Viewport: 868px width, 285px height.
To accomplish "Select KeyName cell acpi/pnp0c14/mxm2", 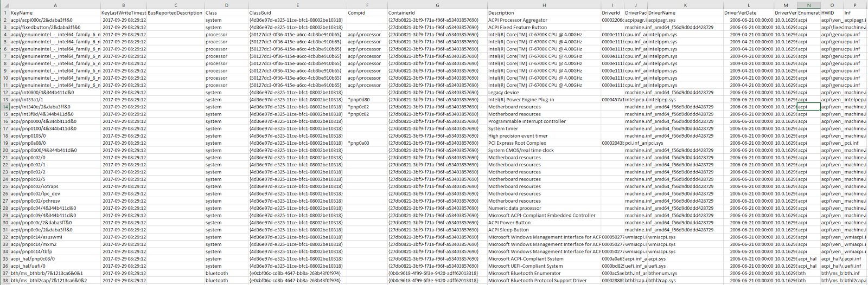I will point(55,244).
